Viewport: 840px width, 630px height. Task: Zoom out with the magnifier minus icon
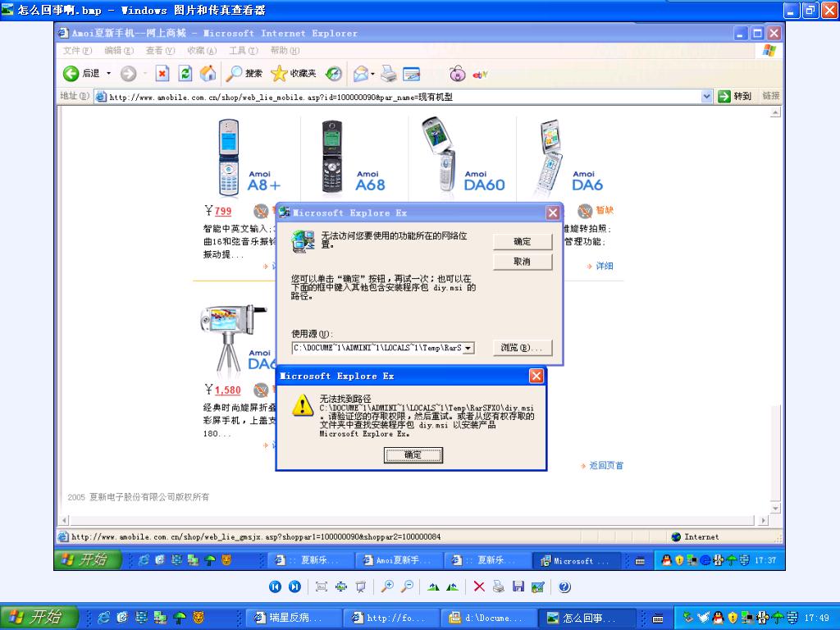[x=407, y=587]
